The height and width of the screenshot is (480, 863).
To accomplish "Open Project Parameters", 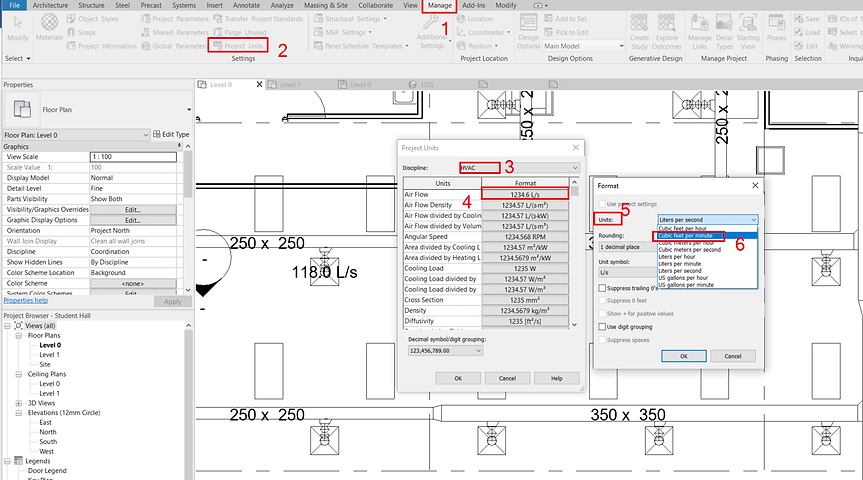I will 175,19.
